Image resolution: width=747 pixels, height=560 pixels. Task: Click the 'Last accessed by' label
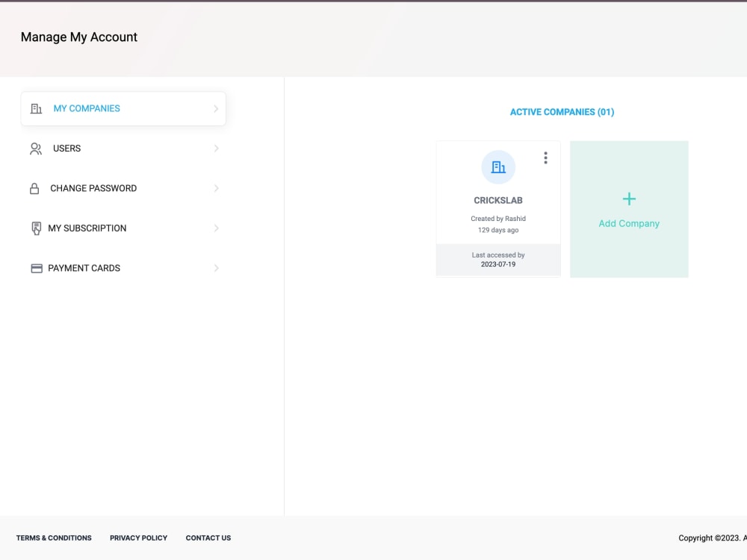498,255
